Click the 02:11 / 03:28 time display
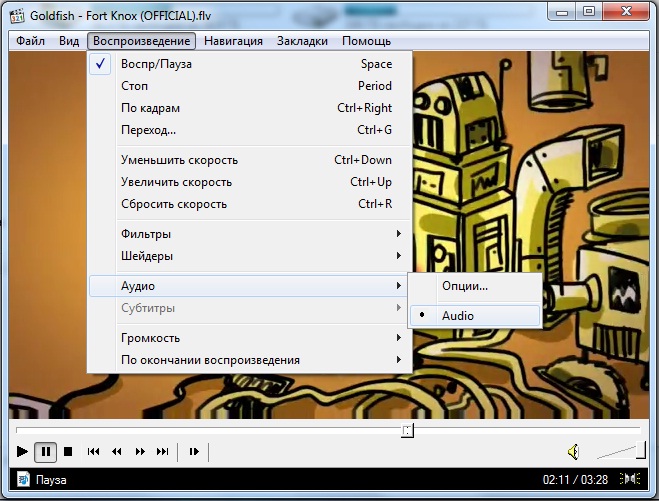Viewport: 659px width, 501px height. click(575, 480)
